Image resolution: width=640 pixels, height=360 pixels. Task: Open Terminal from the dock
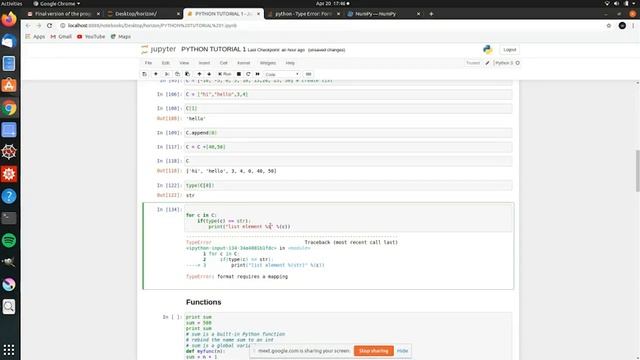click(x=9, y=218)
